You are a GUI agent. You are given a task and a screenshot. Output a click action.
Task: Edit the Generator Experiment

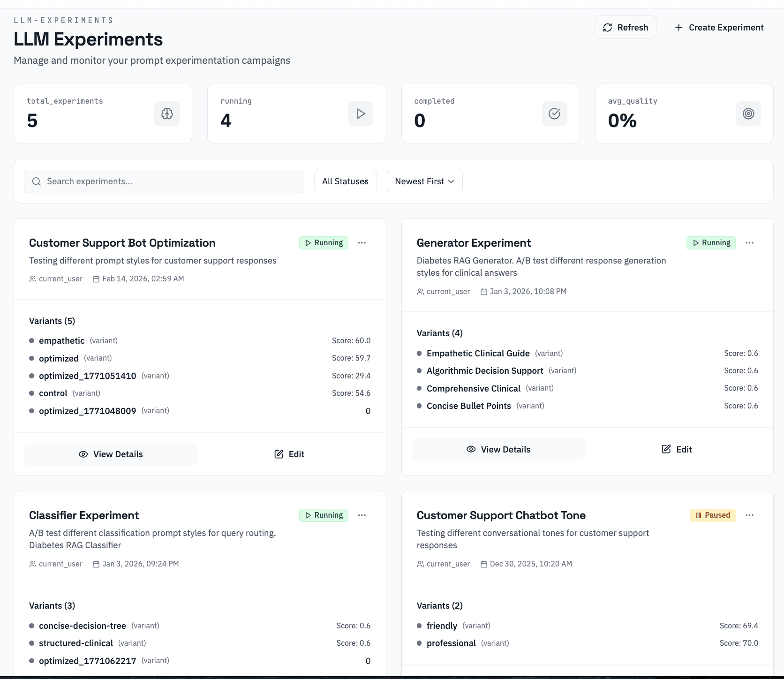tap(676, 450)
